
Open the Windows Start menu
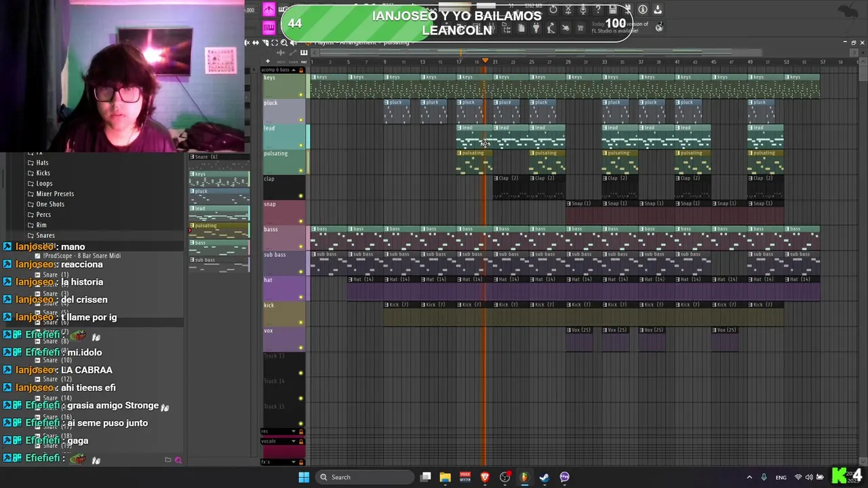304,477
